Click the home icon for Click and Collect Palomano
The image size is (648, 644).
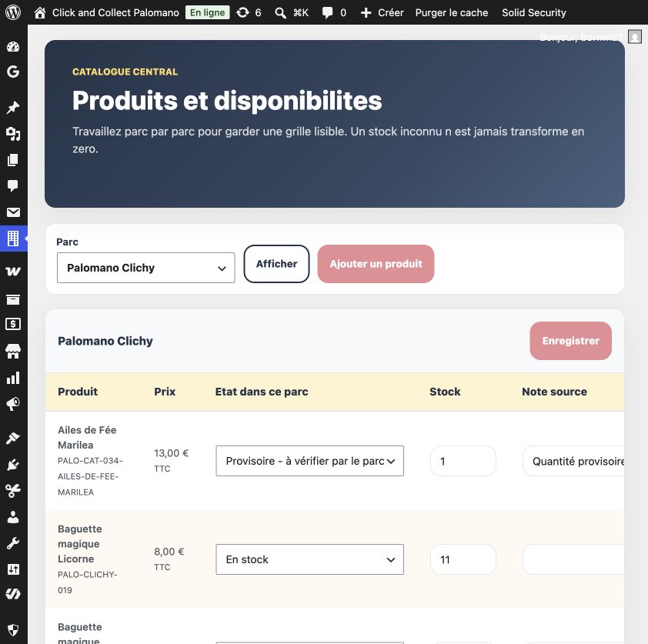click(40, 12)
